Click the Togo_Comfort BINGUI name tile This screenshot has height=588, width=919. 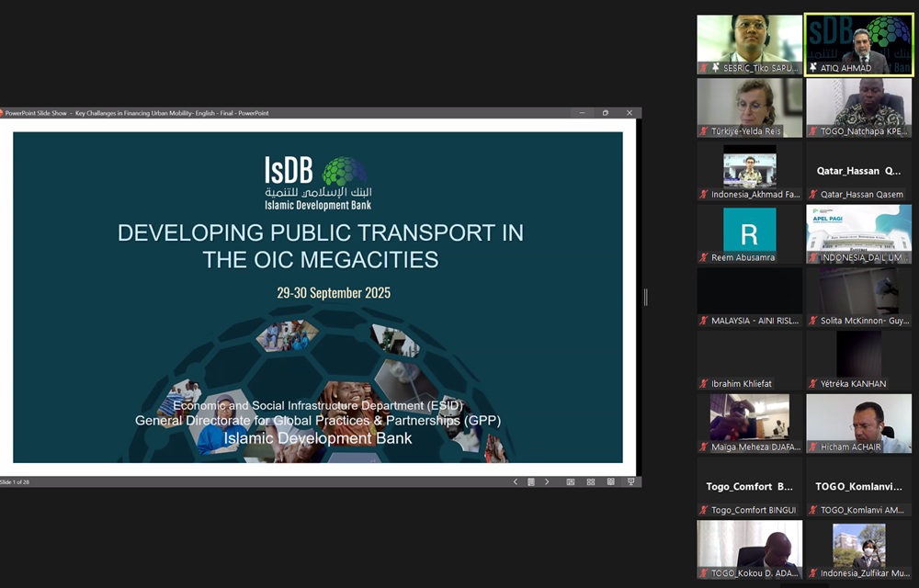point(749,488)
